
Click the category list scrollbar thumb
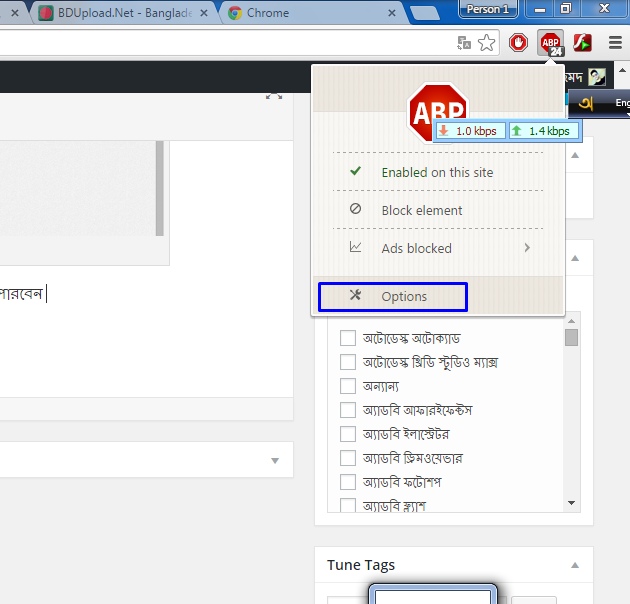click(571, 337)
